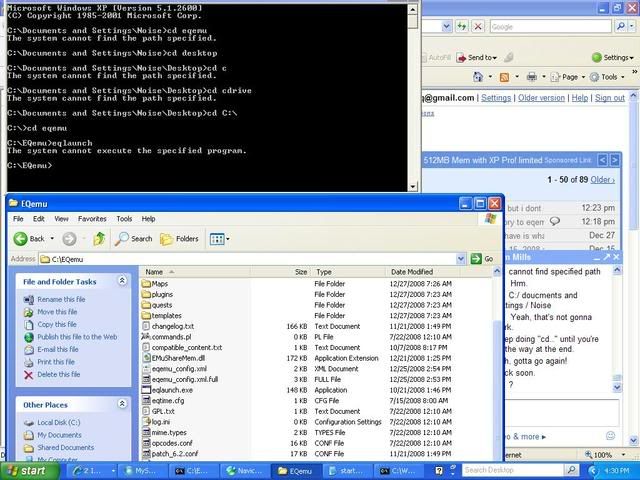Screen dimensions: 640x480
Task: Select patch_6.2.conf file
Action: point(175,453)
